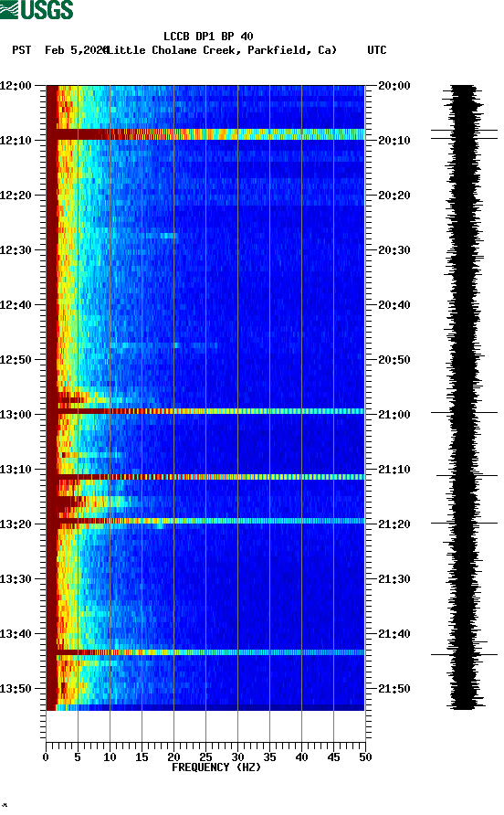Image resolution: width=504 pixels, height=815 pixels.
Task: Click the '13:20' PST time label
Action: pos(16,524)
